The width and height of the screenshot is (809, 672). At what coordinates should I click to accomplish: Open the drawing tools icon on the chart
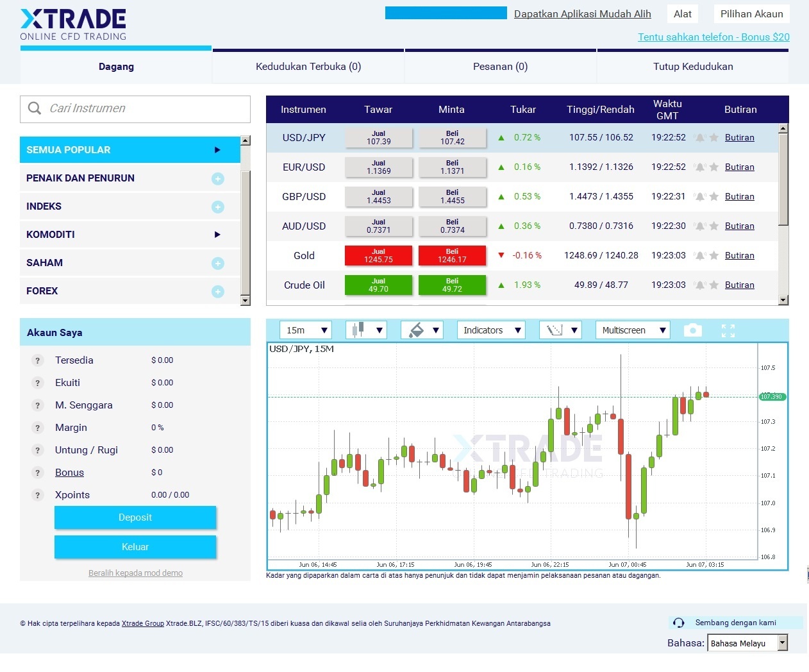(556, 330)
